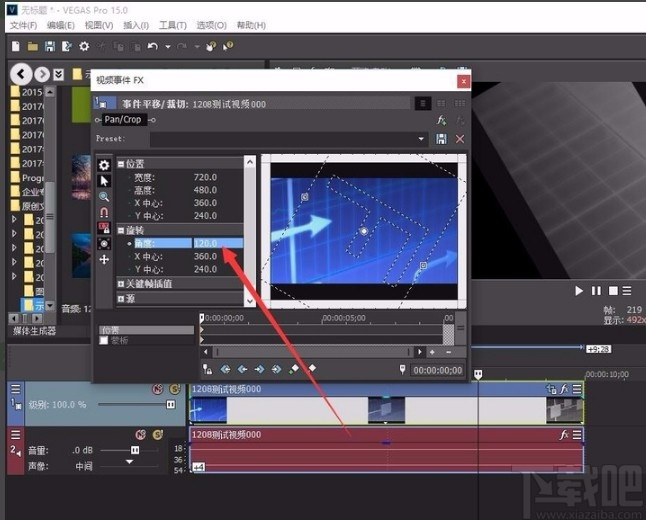Viewport: 646px width, 520px height.
Task: Go back in the explorer panel
Action: (x=21, y=74)
